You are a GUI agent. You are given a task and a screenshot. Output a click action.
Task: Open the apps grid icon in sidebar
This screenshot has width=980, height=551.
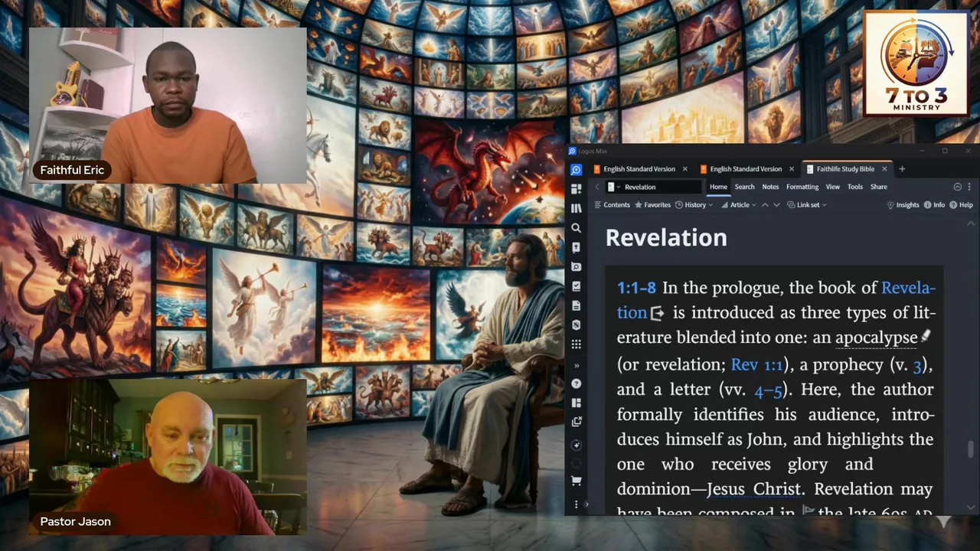click(577, 344)
